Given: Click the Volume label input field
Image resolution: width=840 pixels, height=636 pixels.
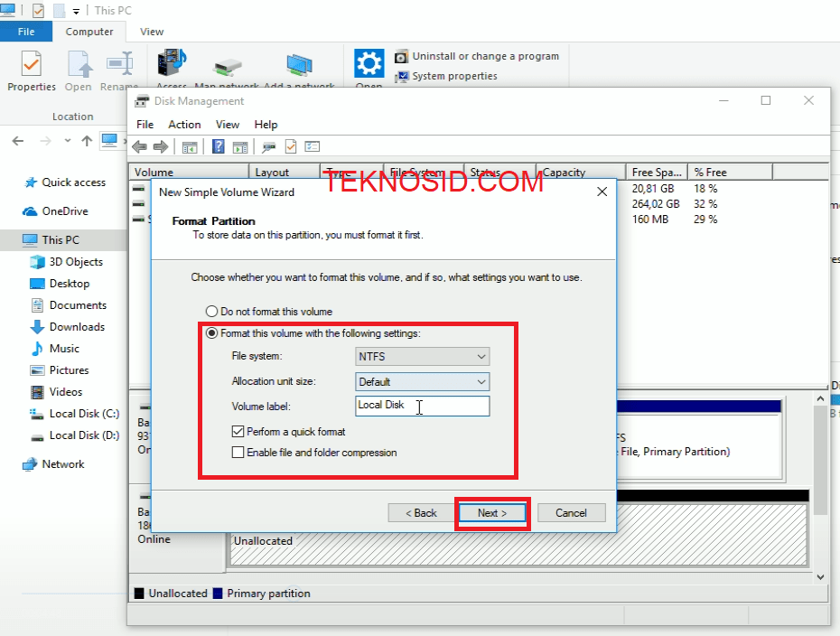Looking at the screenshot, I should 422,406.
